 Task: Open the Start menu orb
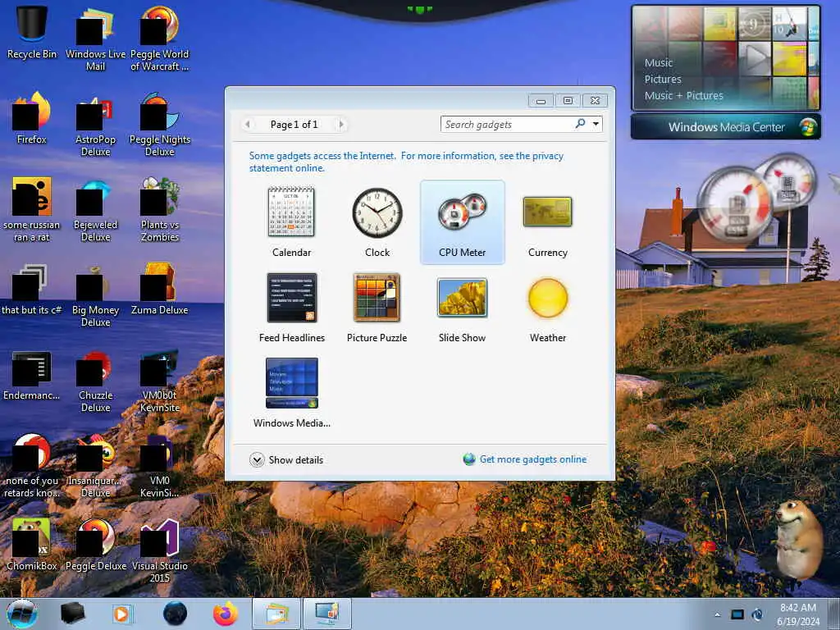[22, 614]
